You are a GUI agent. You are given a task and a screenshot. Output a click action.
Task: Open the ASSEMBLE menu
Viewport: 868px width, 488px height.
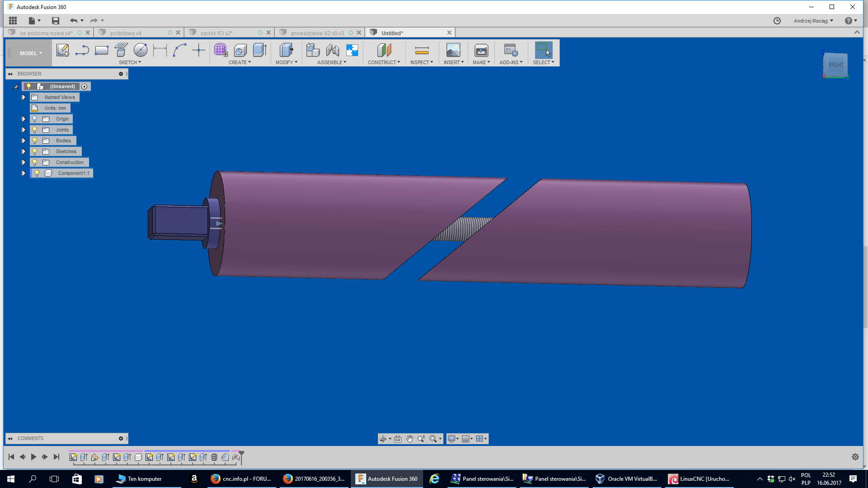pyautogui.click(x=332, y=62)
